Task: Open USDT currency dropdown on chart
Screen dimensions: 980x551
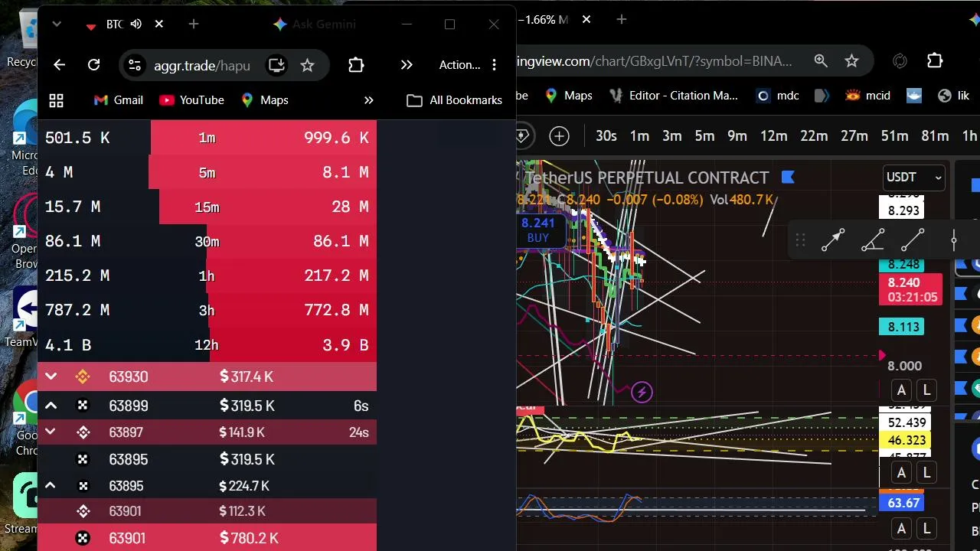Action: (913, 178)
